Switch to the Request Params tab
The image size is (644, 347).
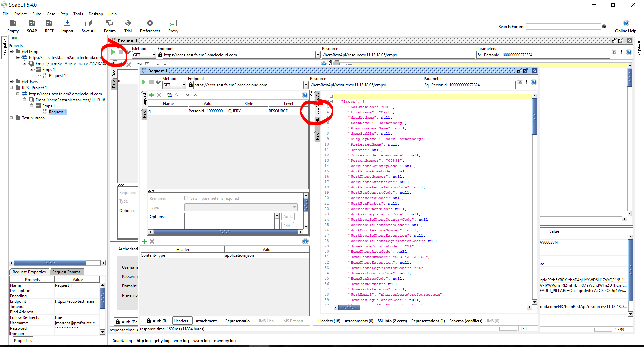[x=66, y=272]
